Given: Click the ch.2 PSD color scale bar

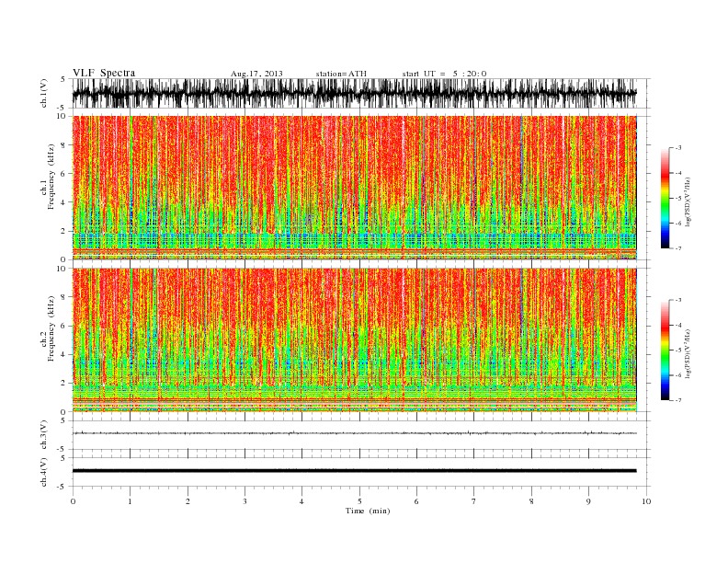Looking at the screenshot, I should [665, 350].
